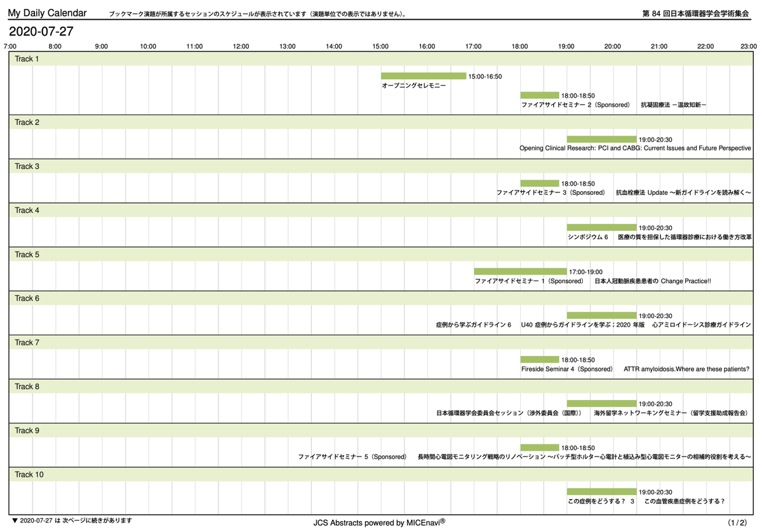This screenshot has width=762, height=532.
Task: Click the 21:00 hour label on time axis
Action: pyautogui.click(x=659, y=46)
